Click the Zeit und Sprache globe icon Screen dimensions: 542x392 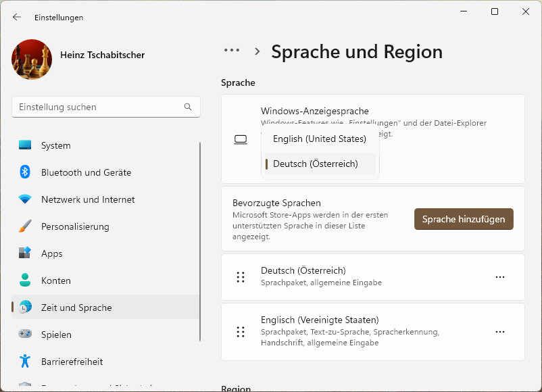coord(25,307)
